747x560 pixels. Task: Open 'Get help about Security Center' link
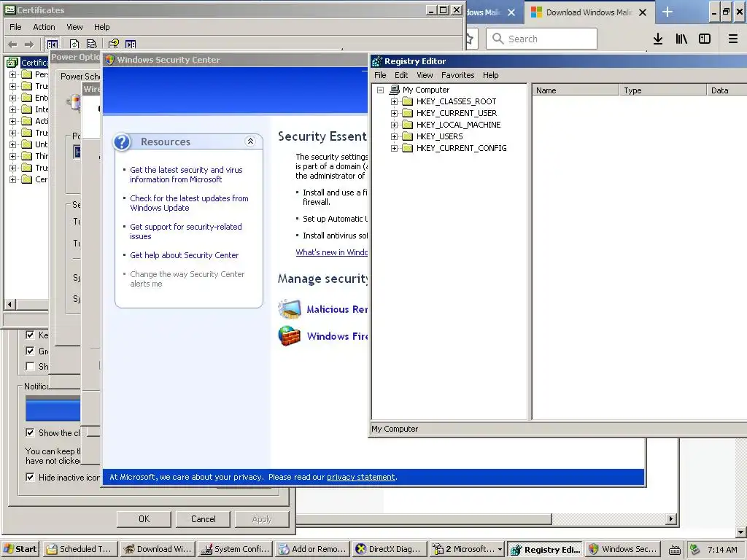click(x=185, y=255)
